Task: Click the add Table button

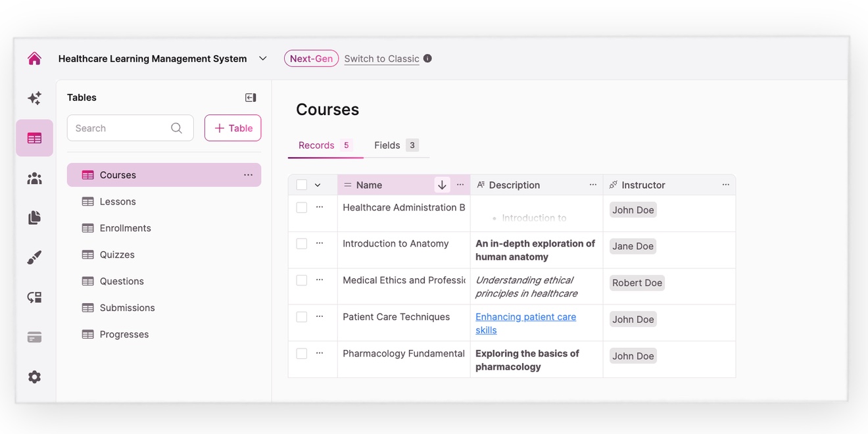Action: [233, 128]
